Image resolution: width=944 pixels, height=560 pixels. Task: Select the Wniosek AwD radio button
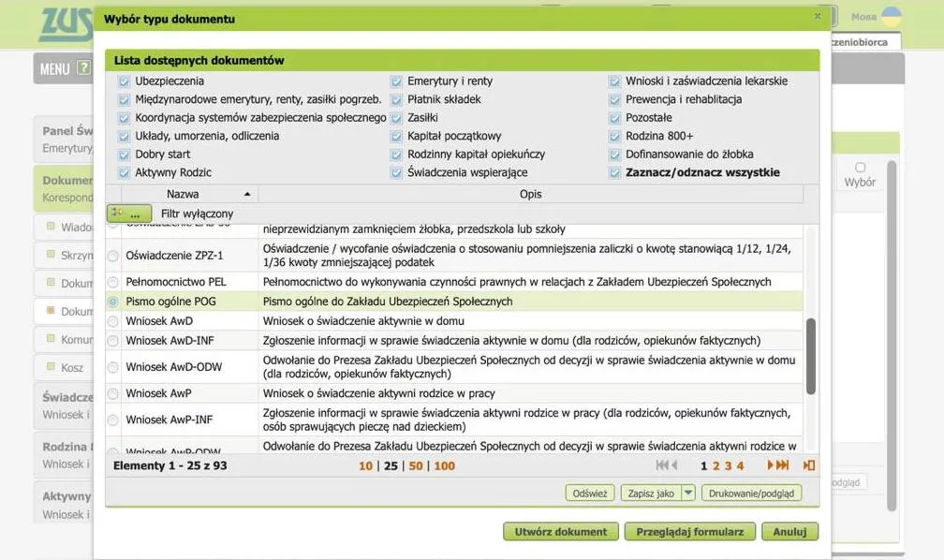point(113,321)
